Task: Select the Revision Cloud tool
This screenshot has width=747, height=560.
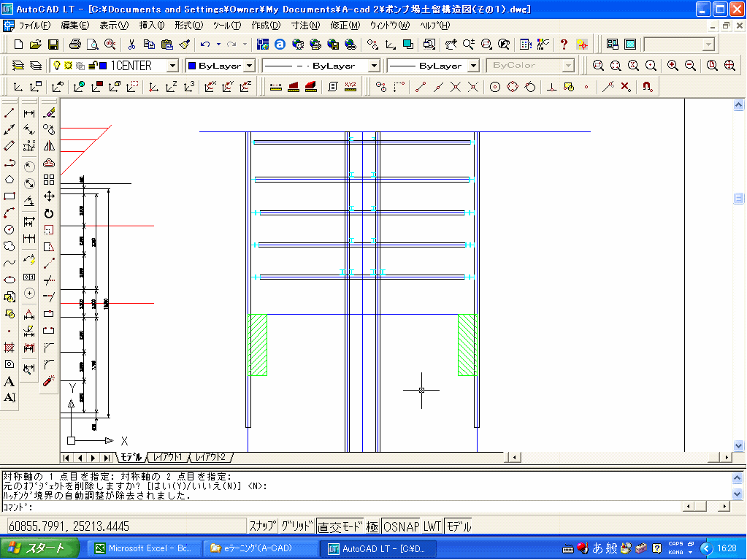Action: point(9,246)
